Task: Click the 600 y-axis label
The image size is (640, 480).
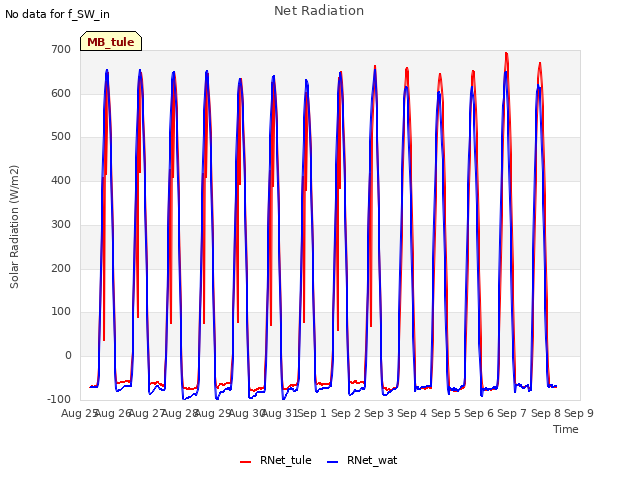Action: pyautogui.click(x=61, y=93)
